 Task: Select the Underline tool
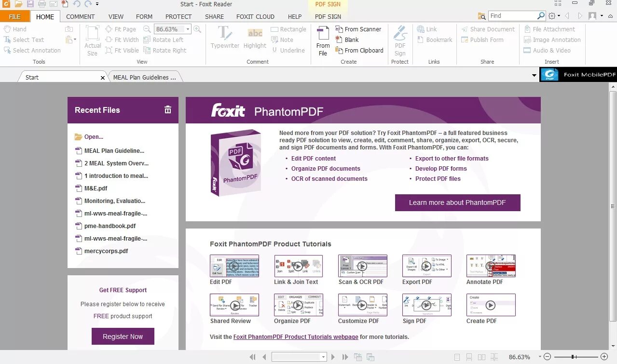pyautogui.click(x=288, y=50)
